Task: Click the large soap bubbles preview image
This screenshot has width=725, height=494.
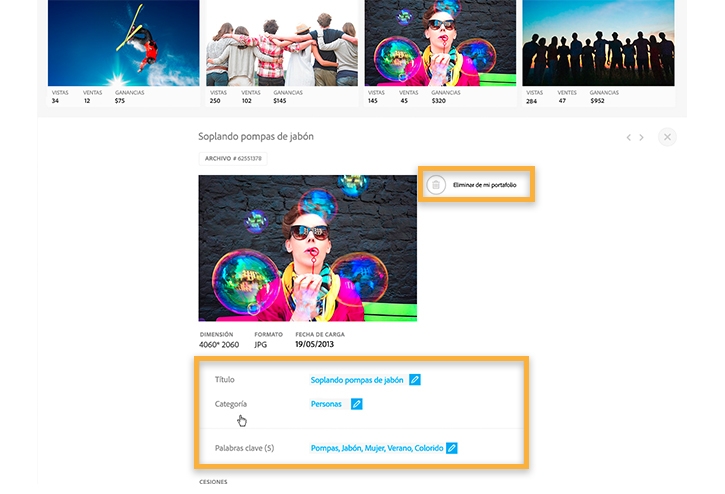Action: tap(307, 248)
